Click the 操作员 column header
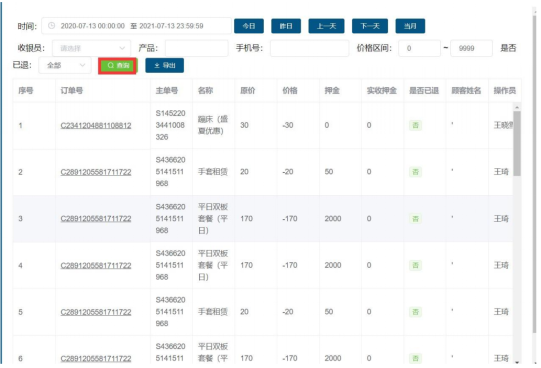 [505, 91]
